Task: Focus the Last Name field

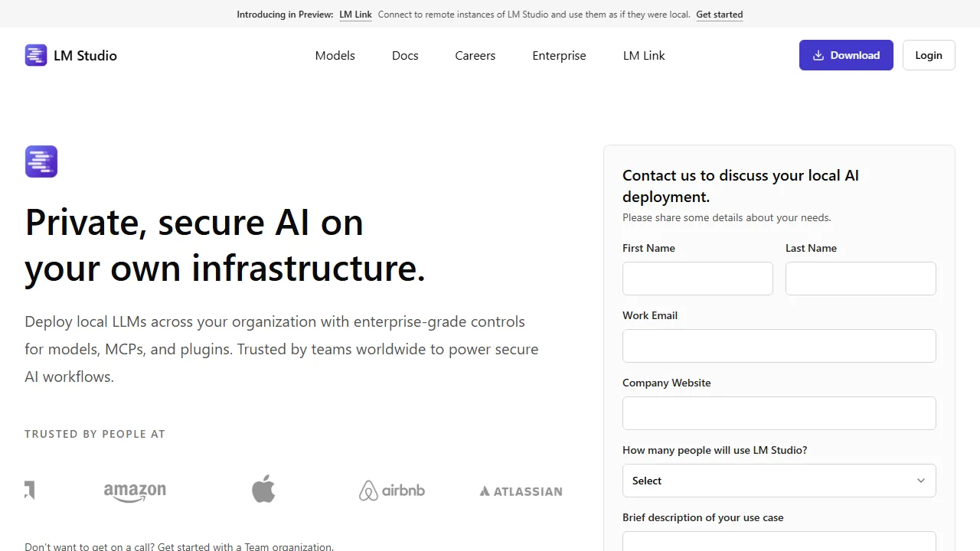Action: coord(861,279)
